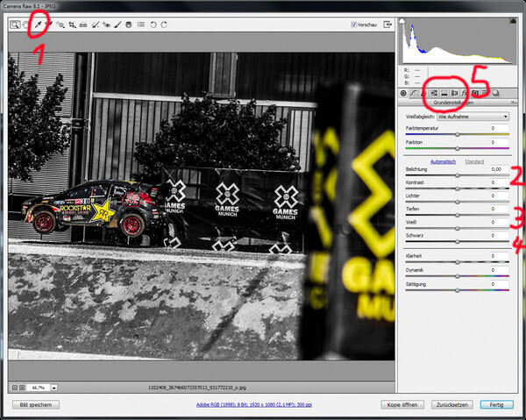This screenshot has height=420, width=526.
Task: Toggle the highlight clipping warning
Action: point(513,21)
